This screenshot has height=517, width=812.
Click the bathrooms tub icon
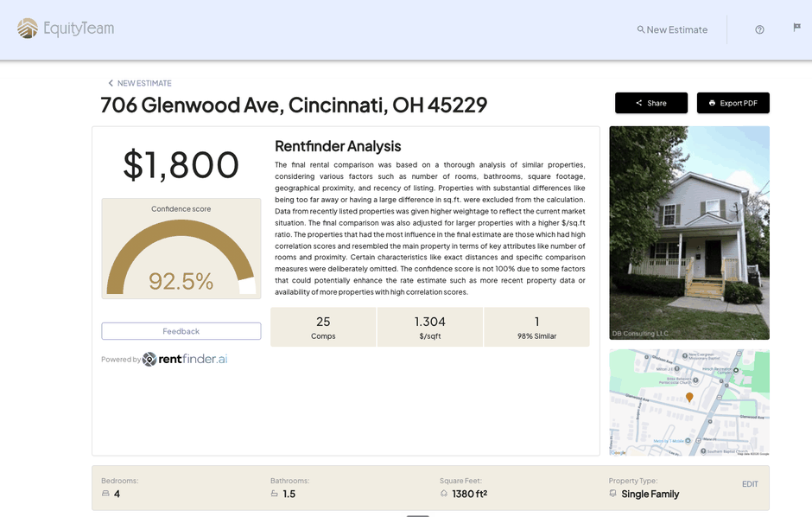click(275, 493)
